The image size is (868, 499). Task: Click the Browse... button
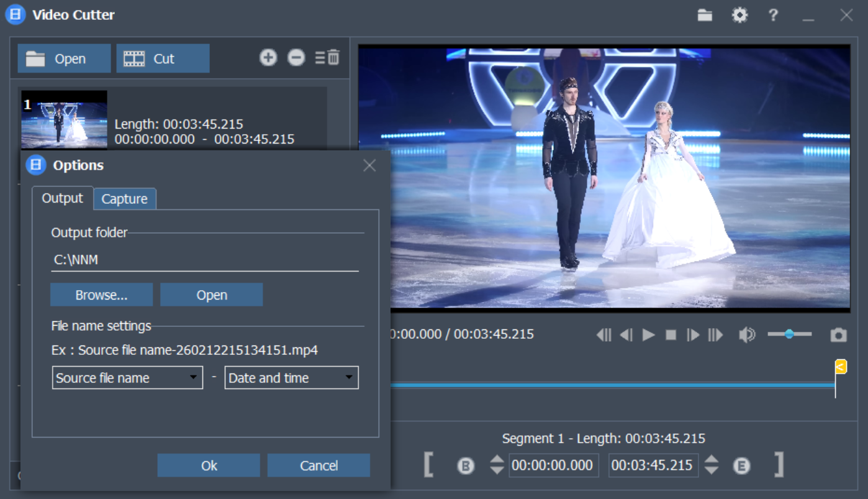(101, 295)
